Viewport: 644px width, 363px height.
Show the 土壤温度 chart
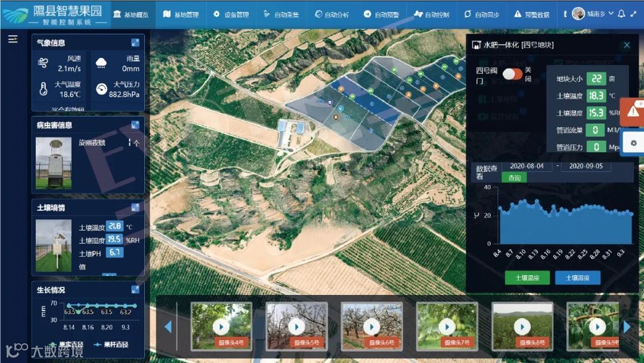pos(527,278)
